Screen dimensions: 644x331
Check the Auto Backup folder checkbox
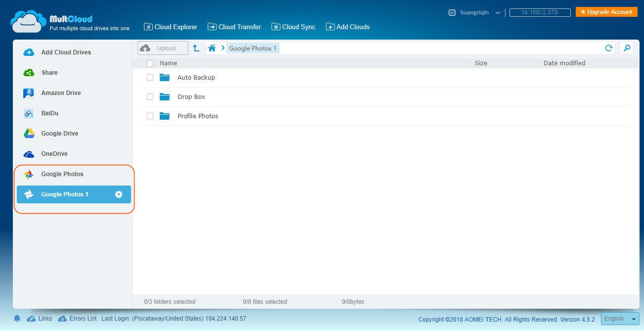(x=150, y=77)
